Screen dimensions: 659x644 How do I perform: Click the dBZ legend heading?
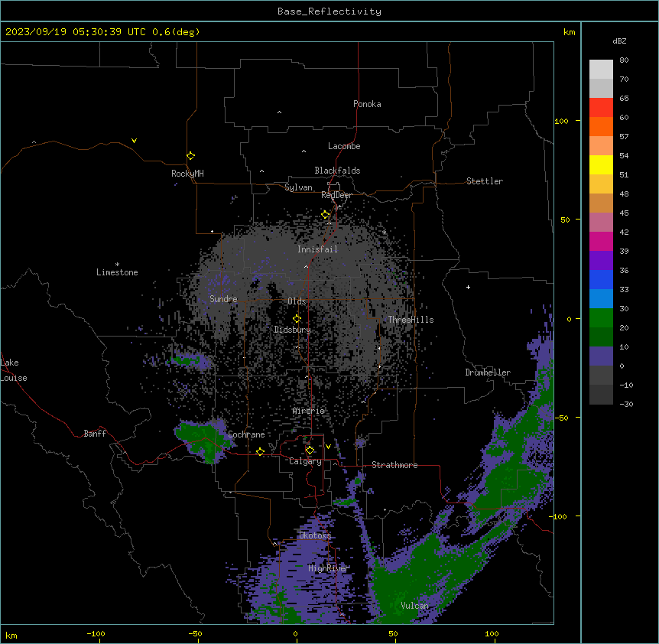pos(619,41)
